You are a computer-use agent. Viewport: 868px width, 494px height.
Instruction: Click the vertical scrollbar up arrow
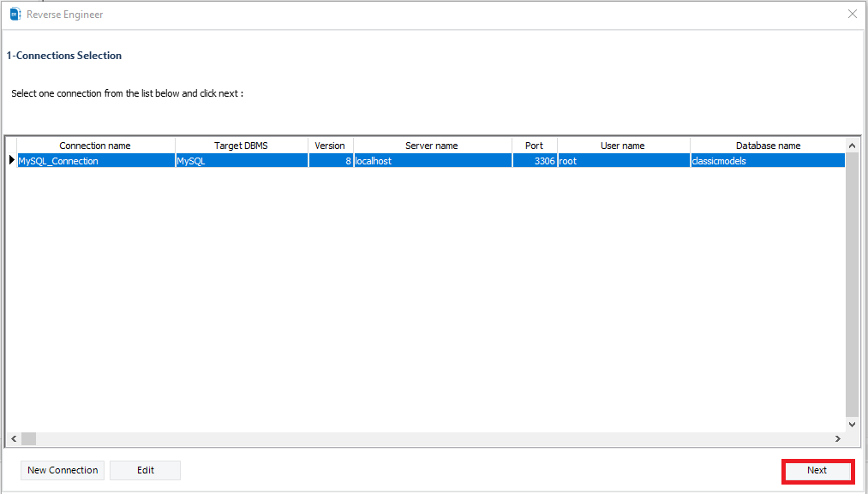pyautogui.click(x=852, y=145)
